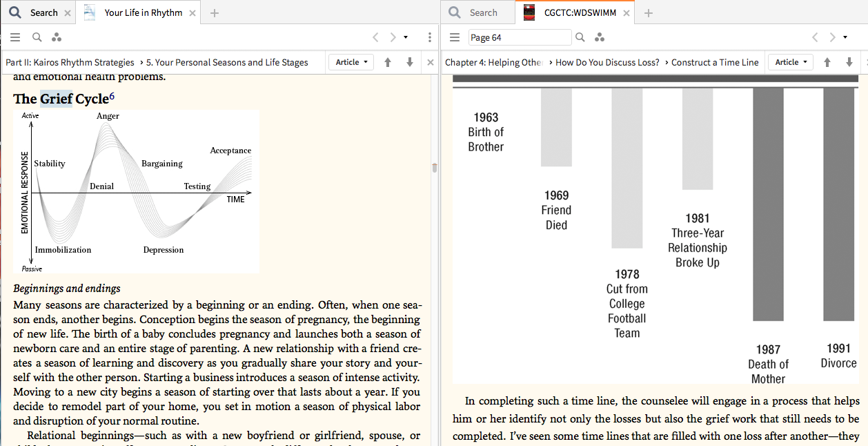Image resolution: width=868 pixels, height=446 pixels.
Task: Close the left Search tab
Action: (67, 13)
